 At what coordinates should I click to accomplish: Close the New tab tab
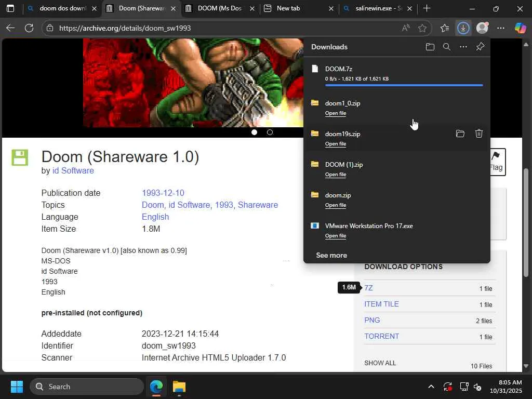point(331,9)
